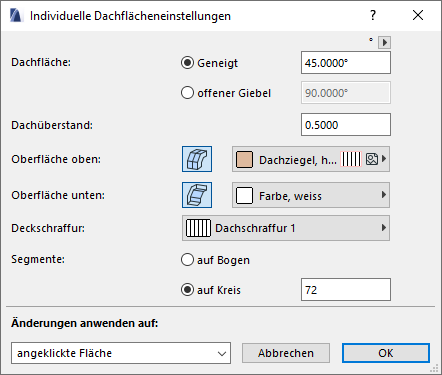Choose the auf Bogen segment option
Screen dimensions: 442x375
tap(187, 260)
